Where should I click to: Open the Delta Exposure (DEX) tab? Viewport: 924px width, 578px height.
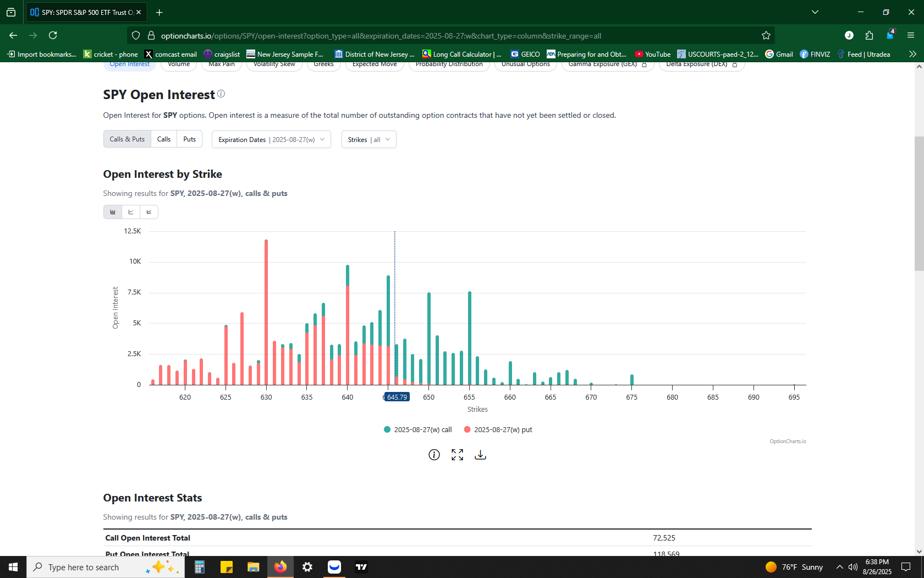(x=702, y=64)
